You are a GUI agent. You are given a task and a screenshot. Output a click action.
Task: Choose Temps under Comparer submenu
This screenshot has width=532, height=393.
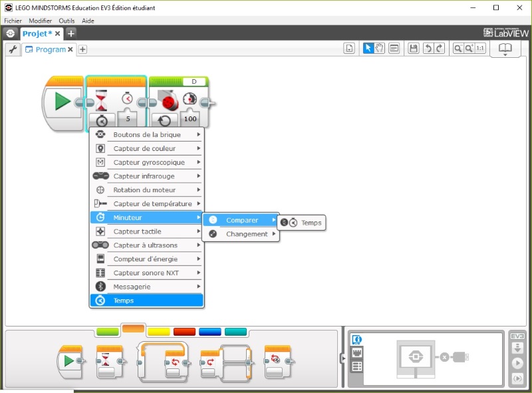coord(301,223)
